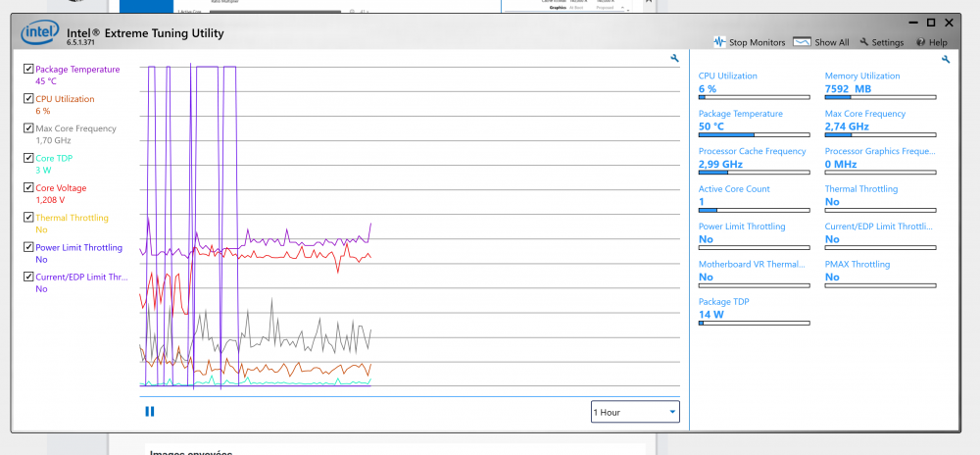Pause the graph monitoring
The width and height of the screenshot is (980, 455).
149,411
